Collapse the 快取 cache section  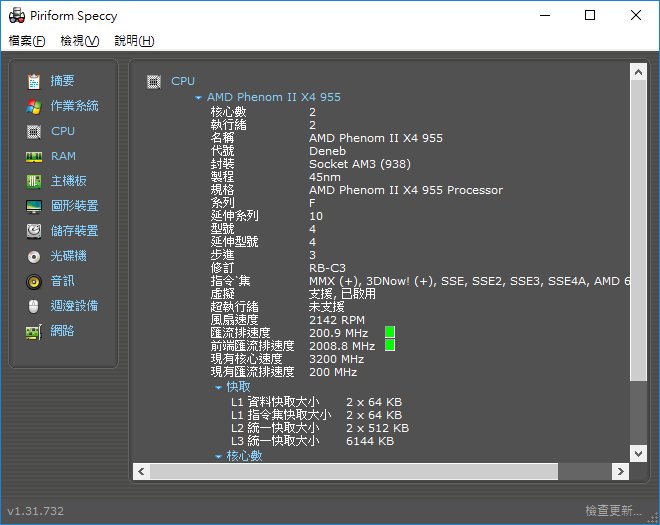tap(218, 387)
